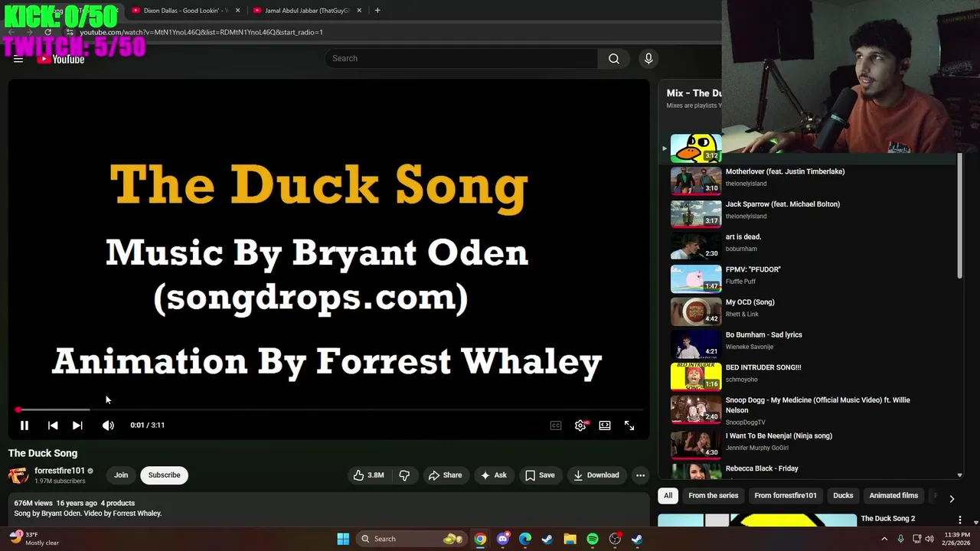This screenshot has width=980, height=551.
Task: Close the Dixon Dallas browser tab
Action: coord(237,11)
